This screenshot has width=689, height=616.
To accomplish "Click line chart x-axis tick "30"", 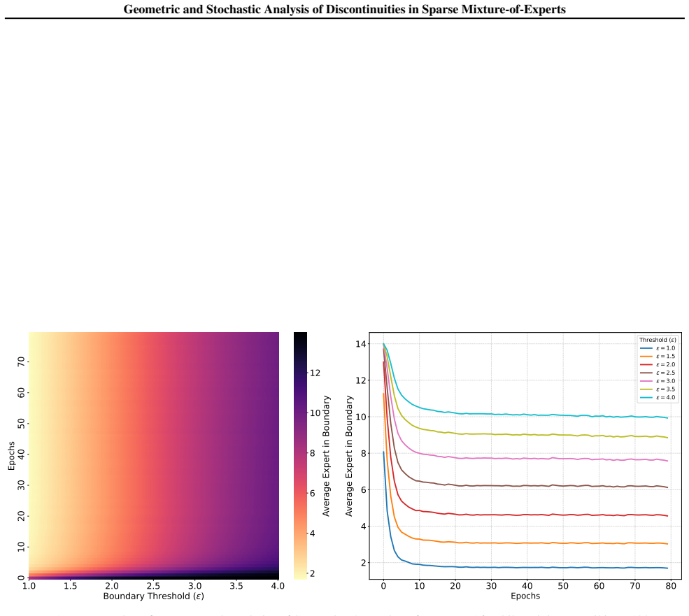I will pos(491,586).
